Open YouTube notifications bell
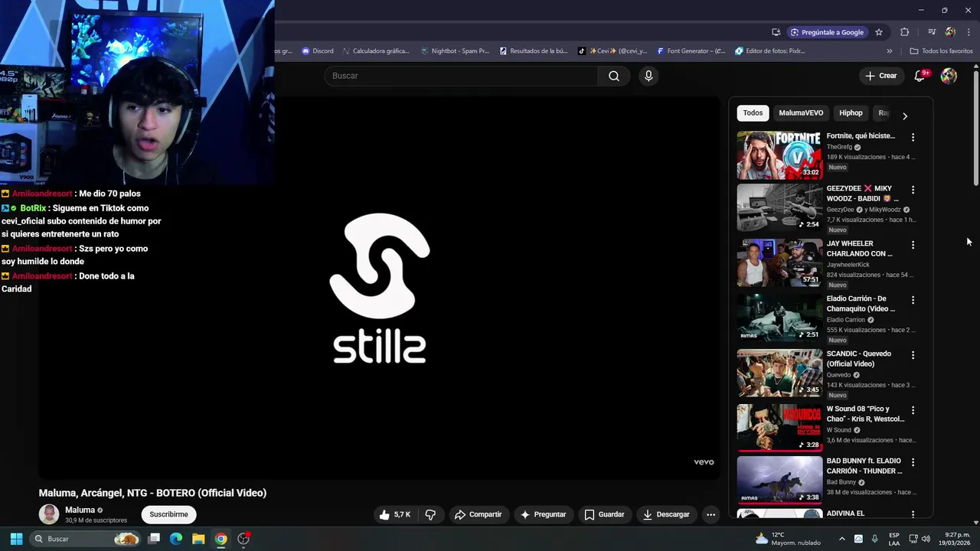The image size is (980, 551). coord(920,76)
